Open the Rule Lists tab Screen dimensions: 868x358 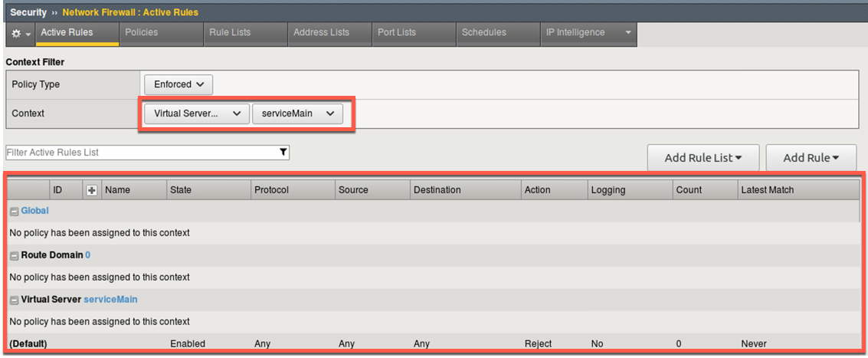245,33
